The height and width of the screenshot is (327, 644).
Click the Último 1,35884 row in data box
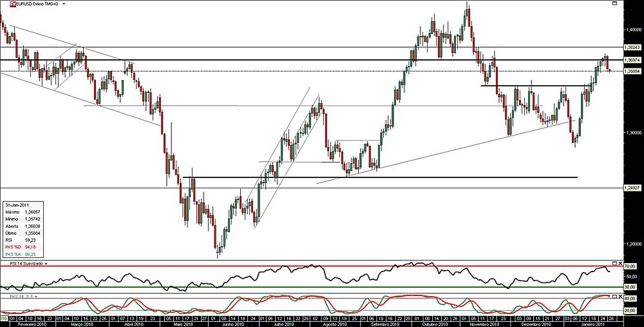pyautogui.click(x=23, y=233)
